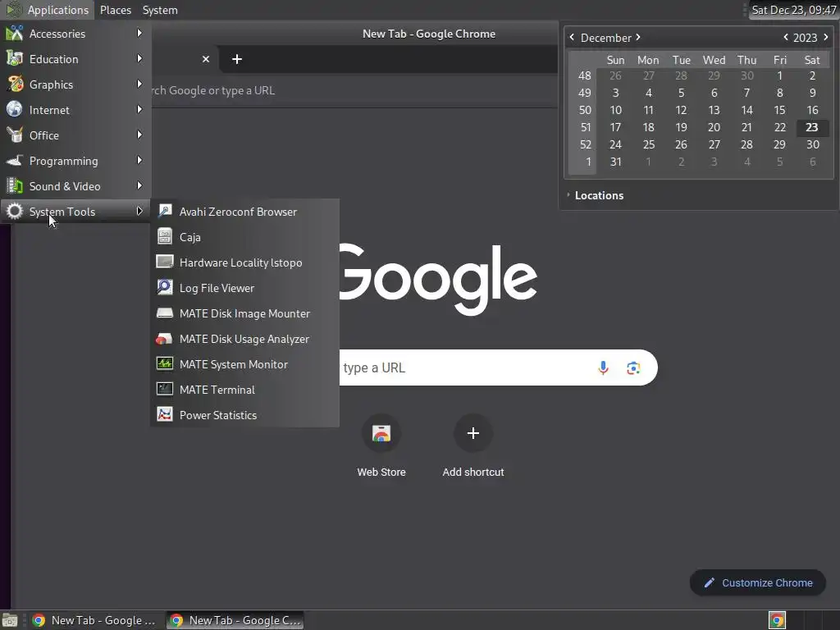
Task: Open Avahi Zeroconf Browser from System Tools
Action: click(244, 212)
